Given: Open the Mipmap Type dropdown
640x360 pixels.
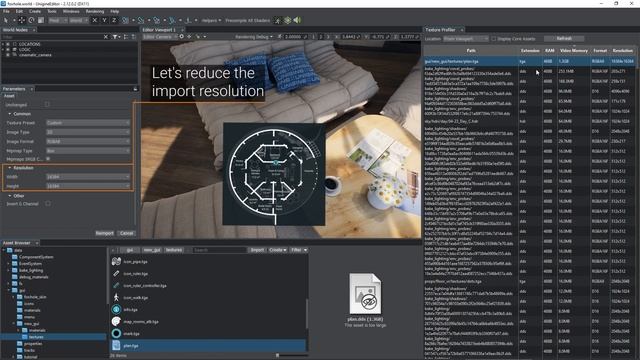Looking at the screenshot, I should (88, 151).
